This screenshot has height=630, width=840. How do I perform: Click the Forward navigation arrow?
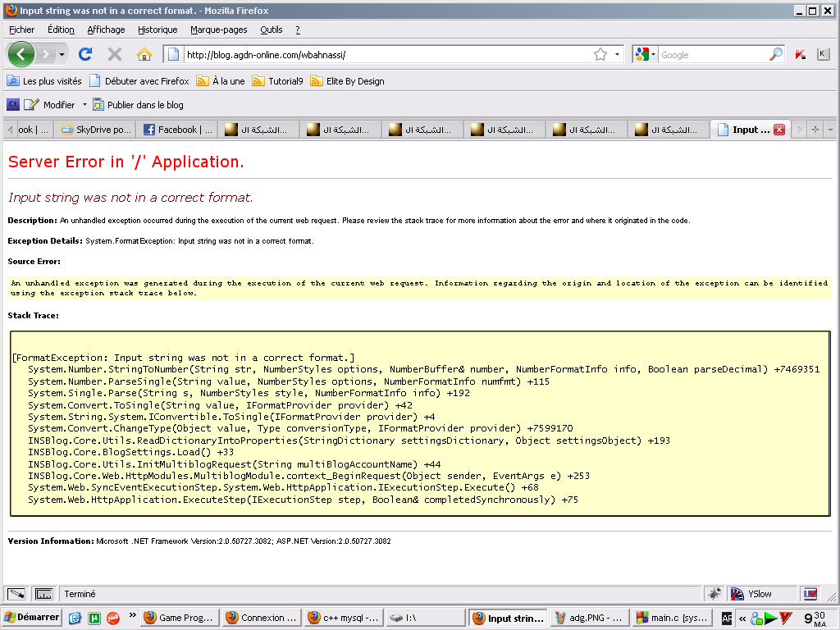click(46, 54)
